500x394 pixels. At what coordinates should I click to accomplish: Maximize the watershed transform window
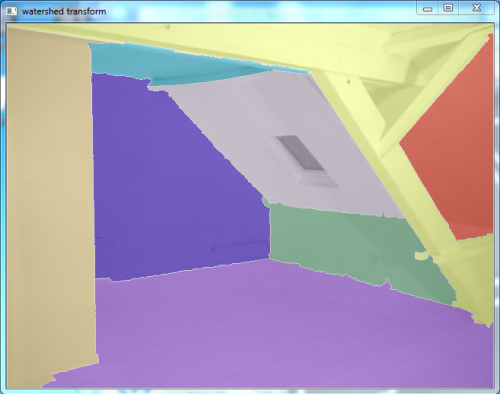(x=448, y=8)
